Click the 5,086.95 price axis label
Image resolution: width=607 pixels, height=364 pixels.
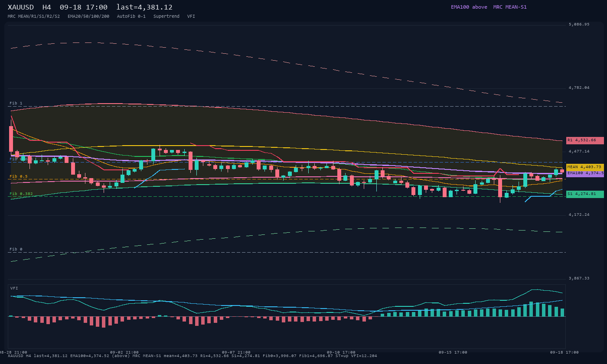(x=579, y=24)
